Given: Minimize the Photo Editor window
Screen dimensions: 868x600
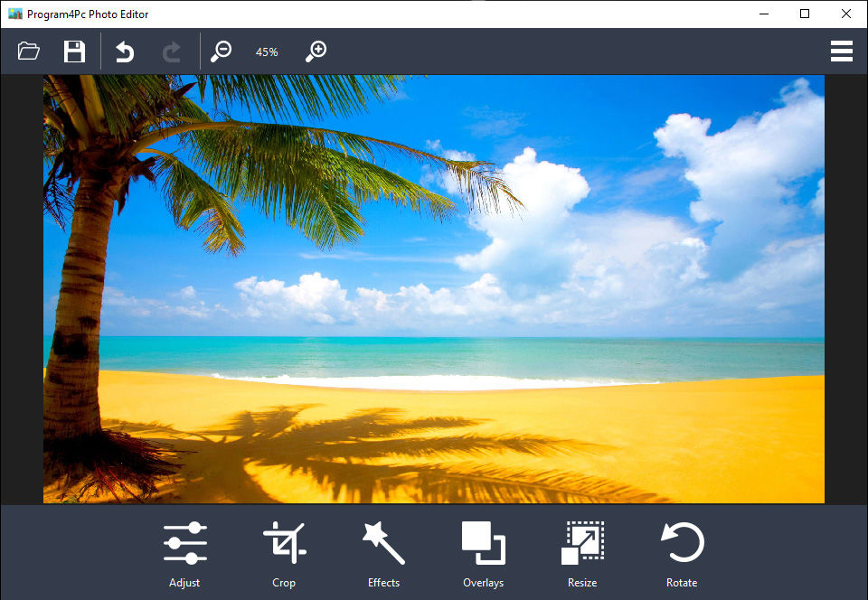Looking at the screenshot, I should [762, 14].
